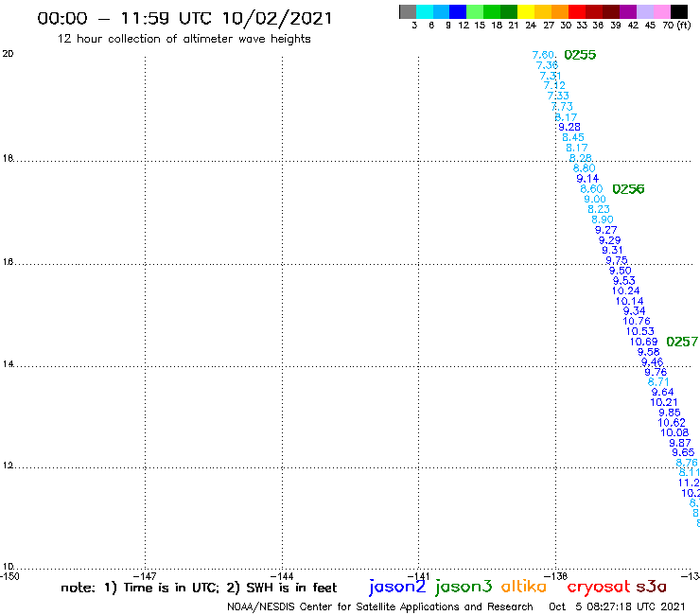Click wave height value 10.21
The width and height of the screenshot is (700, 615).
pyautogui.click(x=664, y=402)
